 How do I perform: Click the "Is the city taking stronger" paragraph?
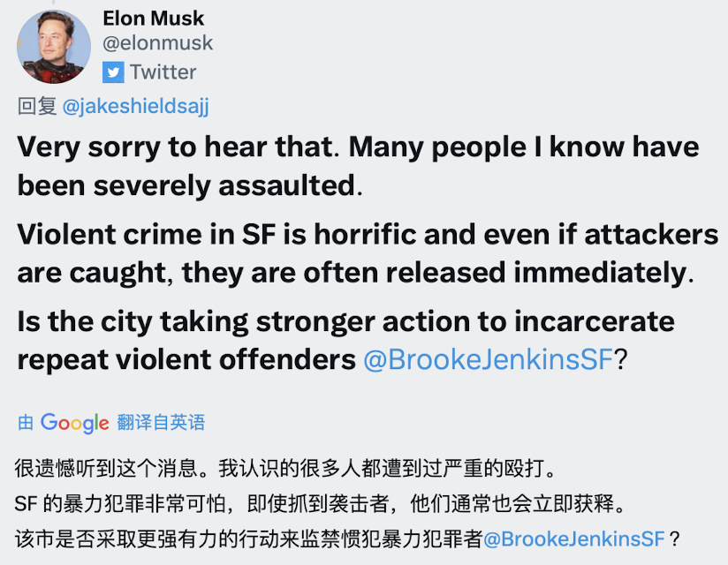click(345, 321)
